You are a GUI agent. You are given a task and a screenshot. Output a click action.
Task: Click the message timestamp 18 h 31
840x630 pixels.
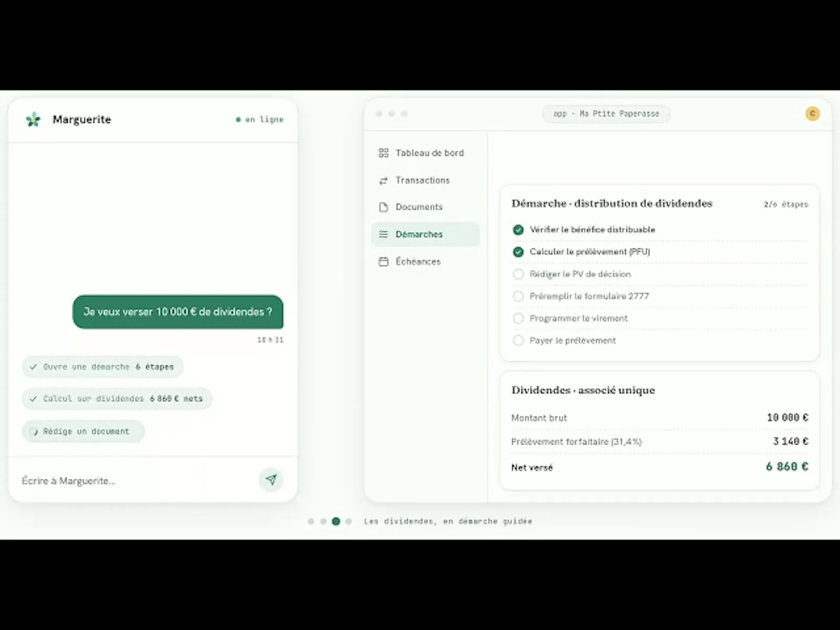[x=270, y=340]
